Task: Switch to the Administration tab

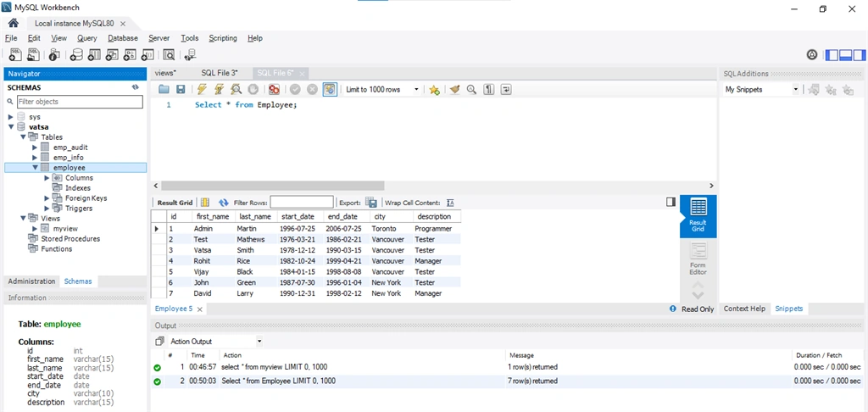Action: 31,281
